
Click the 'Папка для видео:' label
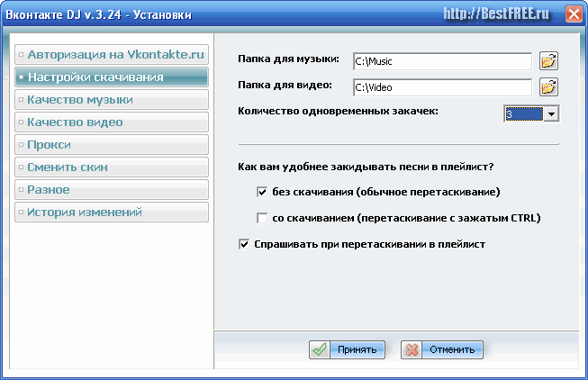click(285, 86)
